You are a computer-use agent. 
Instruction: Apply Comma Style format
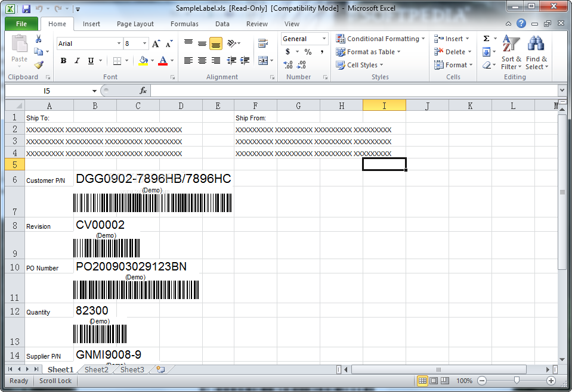click(x=321, y=52)
